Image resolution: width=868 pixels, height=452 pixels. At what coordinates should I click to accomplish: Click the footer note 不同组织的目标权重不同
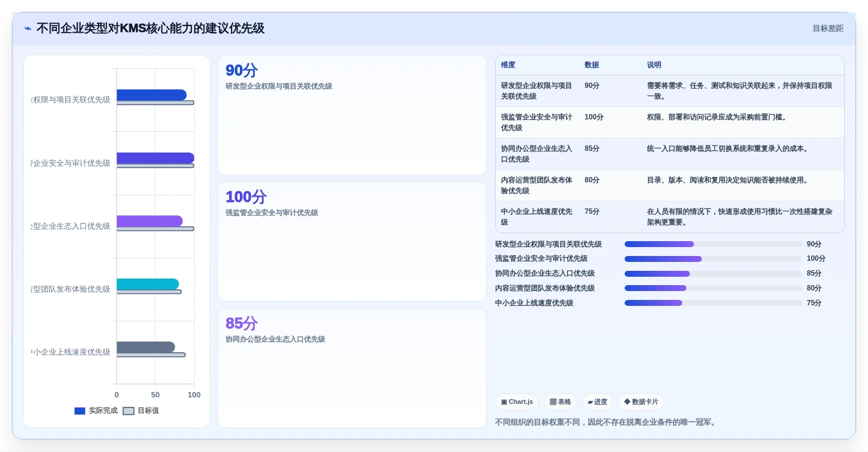pyautogui.click(x=606, y=422)
